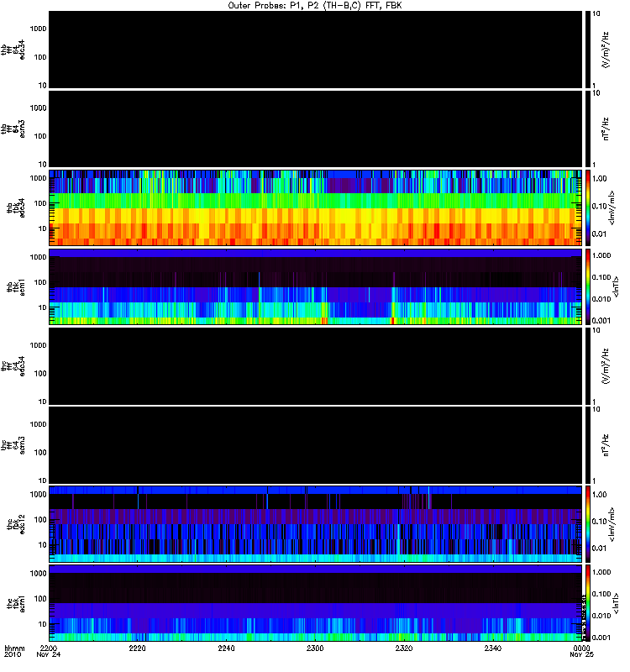Click the 2300 time tick label
The image size is (630, 672).
tap(315, 648)
